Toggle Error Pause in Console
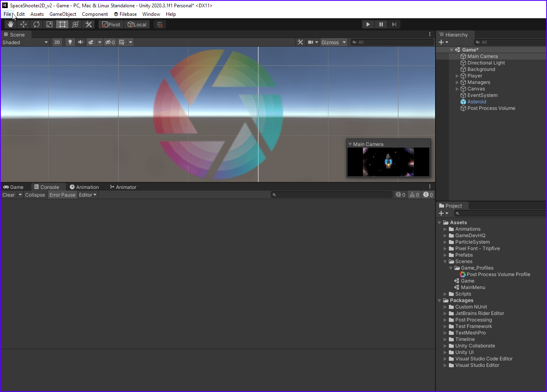 click(x=62, y=195)
